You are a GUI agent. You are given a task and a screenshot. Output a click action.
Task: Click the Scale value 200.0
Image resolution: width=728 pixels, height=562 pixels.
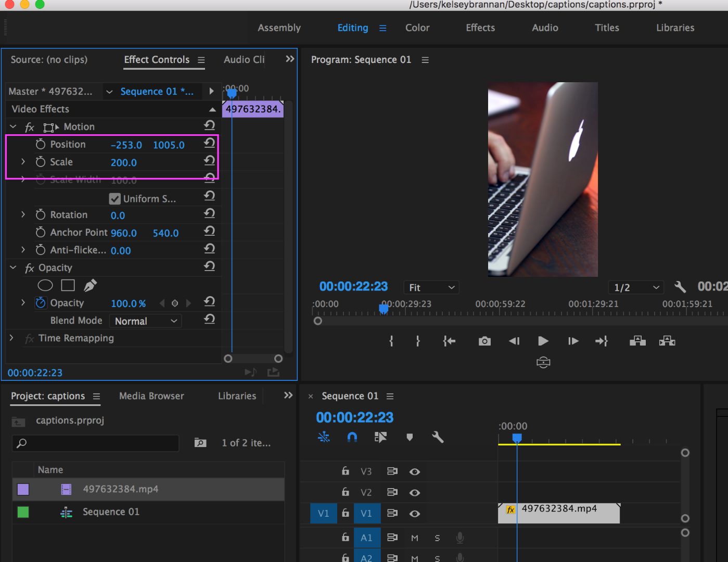point(124,162)
